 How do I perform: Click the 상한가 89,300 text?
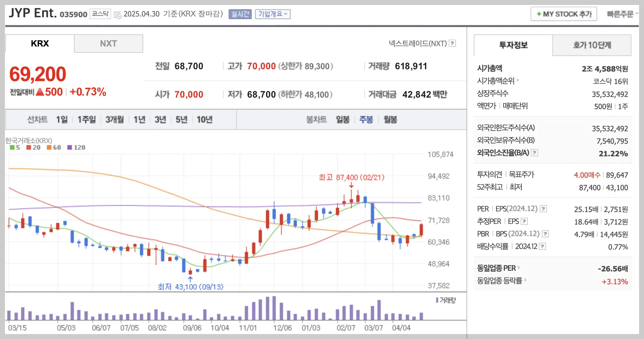305,66
